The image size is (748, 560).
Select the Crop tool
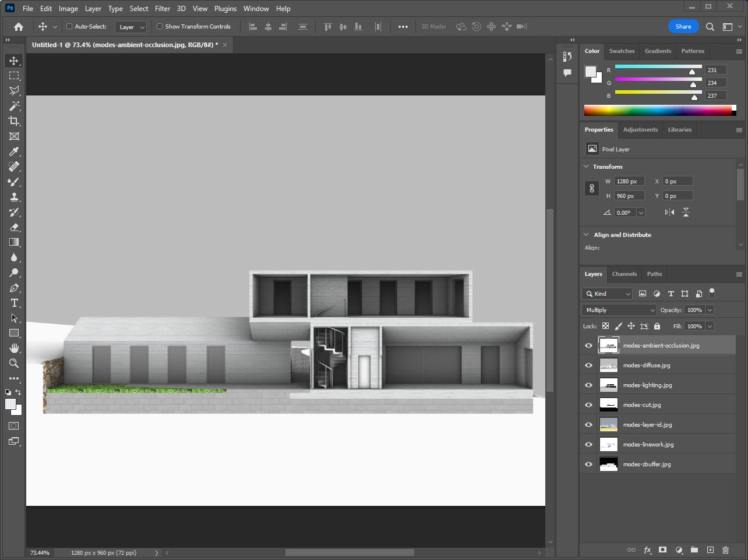coord(14,121)
